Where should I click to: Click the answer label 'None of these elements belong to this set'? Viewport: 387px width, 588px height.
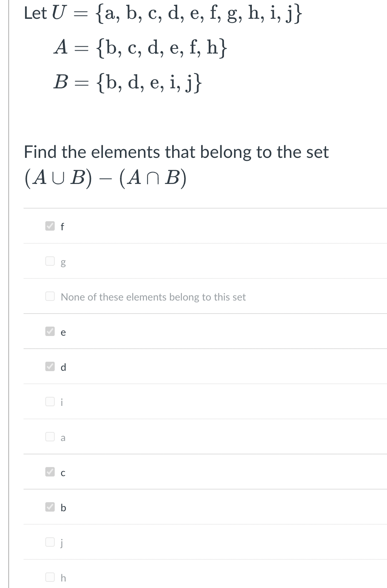[153, 297]
